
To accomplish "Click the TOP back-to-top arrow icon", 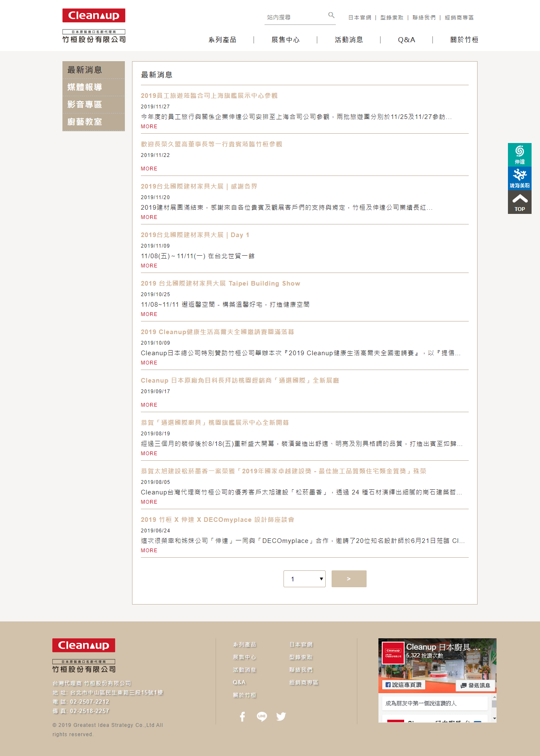I will pyautogui.click(x=520, y=202).
